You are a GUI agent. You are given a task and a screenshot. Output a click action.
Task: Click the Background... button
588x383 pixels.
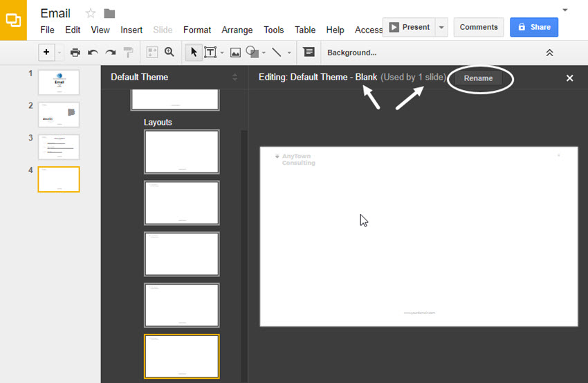pos(351,53)
